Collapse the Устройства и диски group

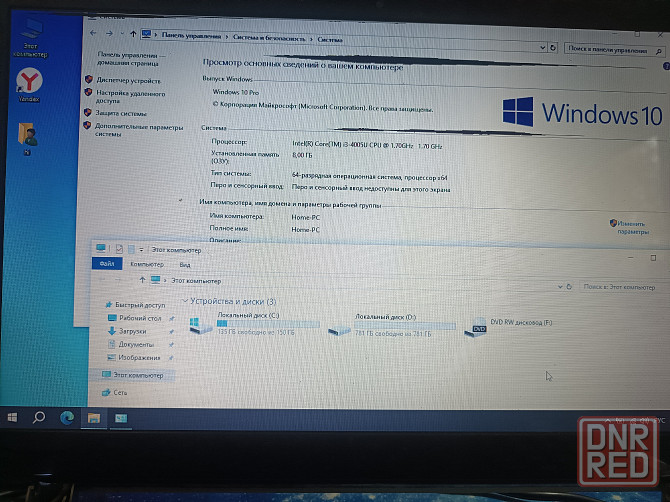[x=185, y=301]
